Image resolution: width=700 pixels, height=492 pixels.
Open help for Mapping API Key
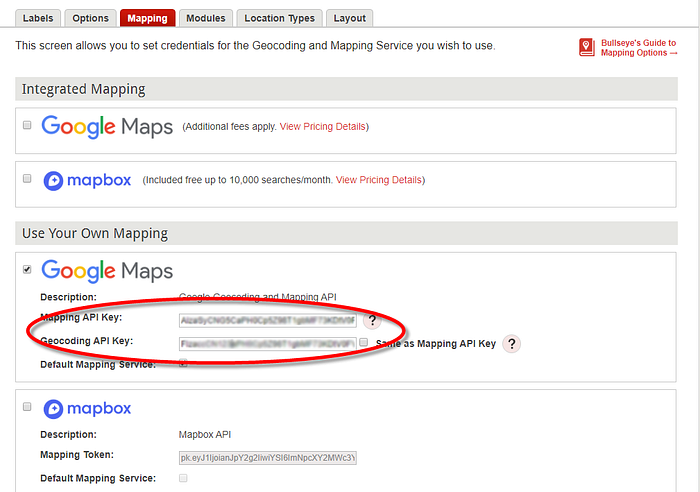(x=372, y=321)
